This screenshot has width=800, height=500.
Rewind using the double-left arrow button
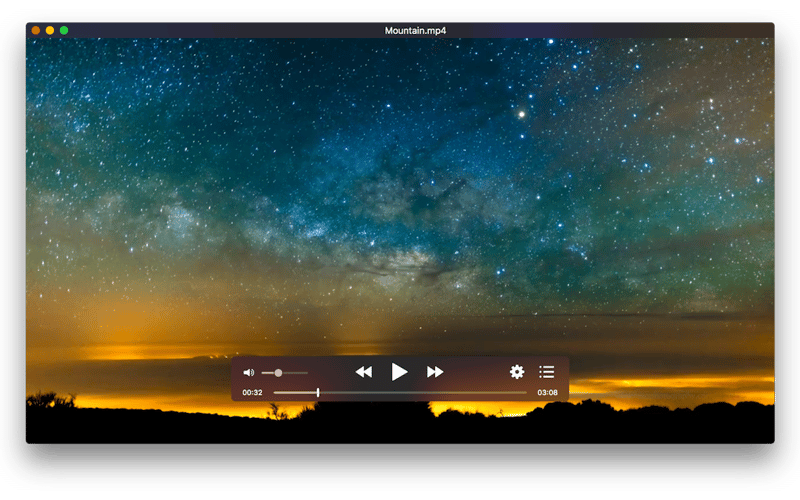[364, 372]
